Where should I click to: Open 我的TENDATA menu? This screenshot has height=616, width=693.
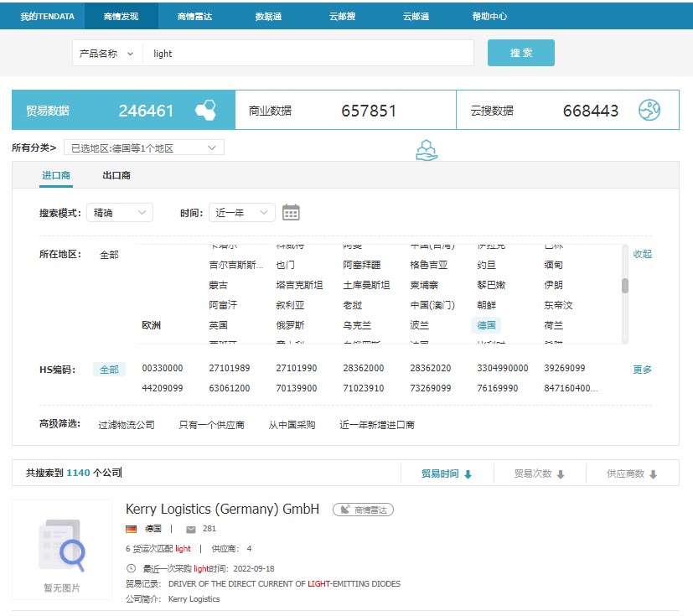pos(47,17)
